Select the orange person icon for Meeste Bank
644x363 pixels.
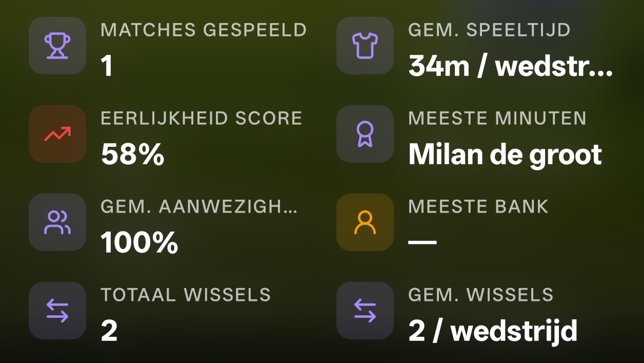[x=365, y=222]
